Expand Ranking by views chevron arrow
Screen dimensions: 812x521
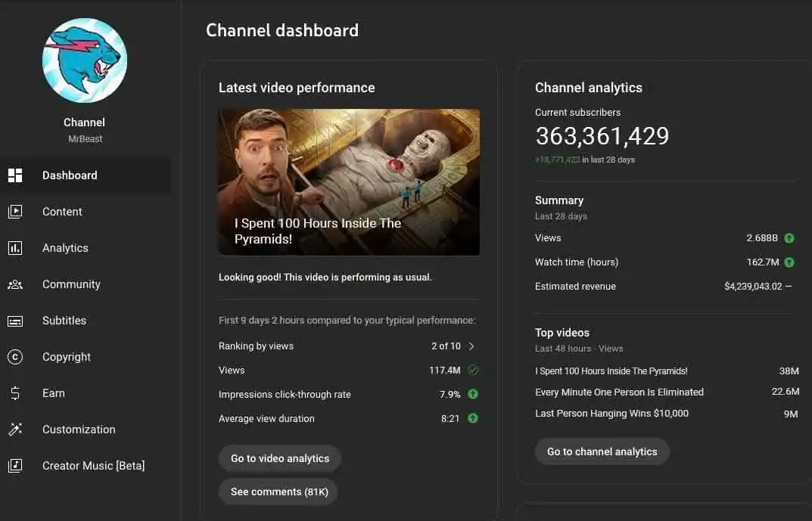[472, 346]
